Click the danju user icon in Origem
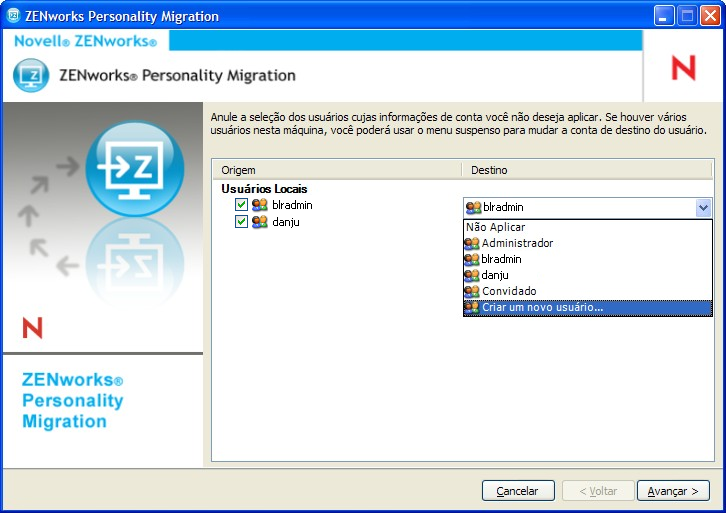The image size is (726, 513). (x=260, y=222)
